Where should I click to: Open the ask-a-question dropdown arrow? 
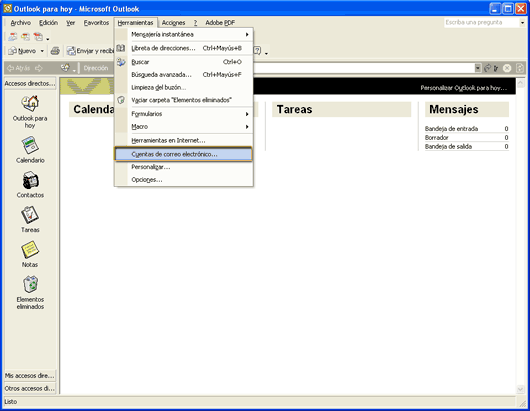point(522,23)
